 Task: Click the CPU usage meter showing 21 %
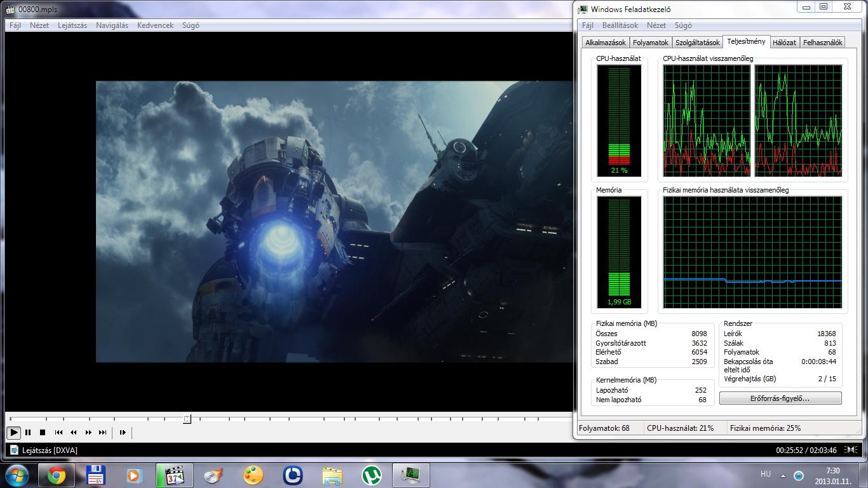(619, 121)
